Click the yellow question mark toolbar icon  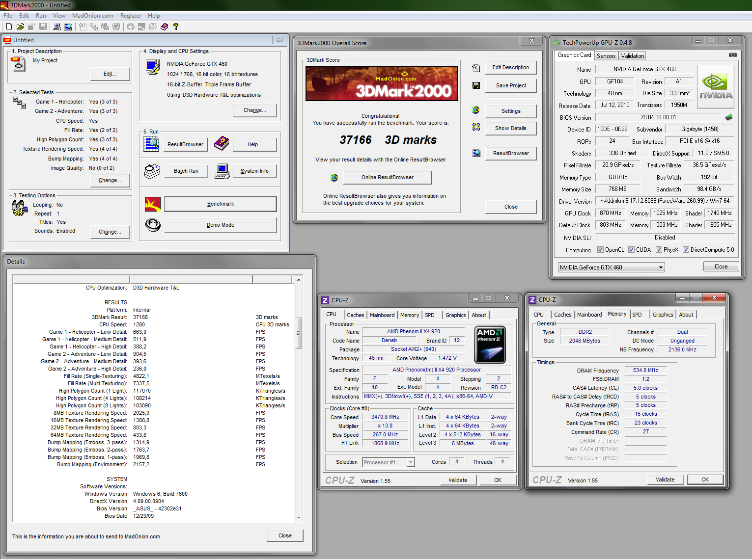pos(175,27)
